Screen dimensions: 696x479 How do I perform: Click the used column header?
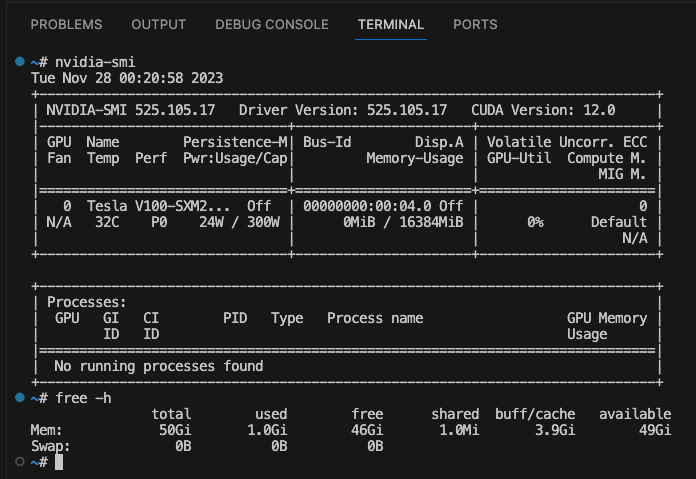(x=271, y=414)
